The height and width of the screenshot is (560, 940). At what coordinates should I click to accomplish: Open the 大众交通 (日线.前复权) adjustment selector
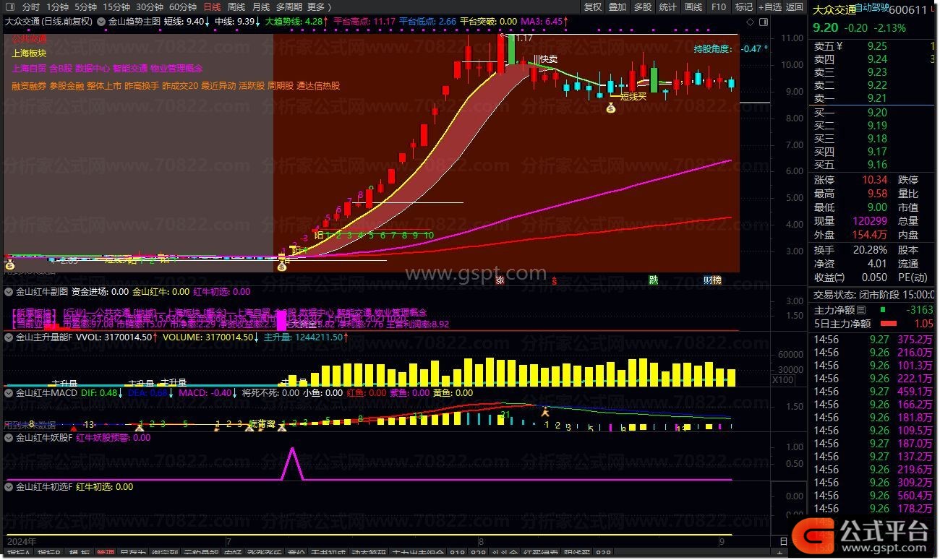coord(48,22)
